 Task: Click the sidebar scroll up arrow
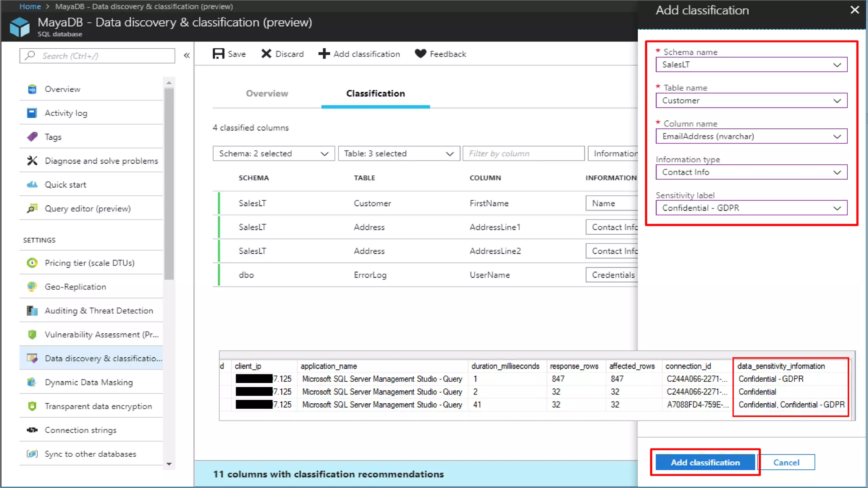(169, 83)
